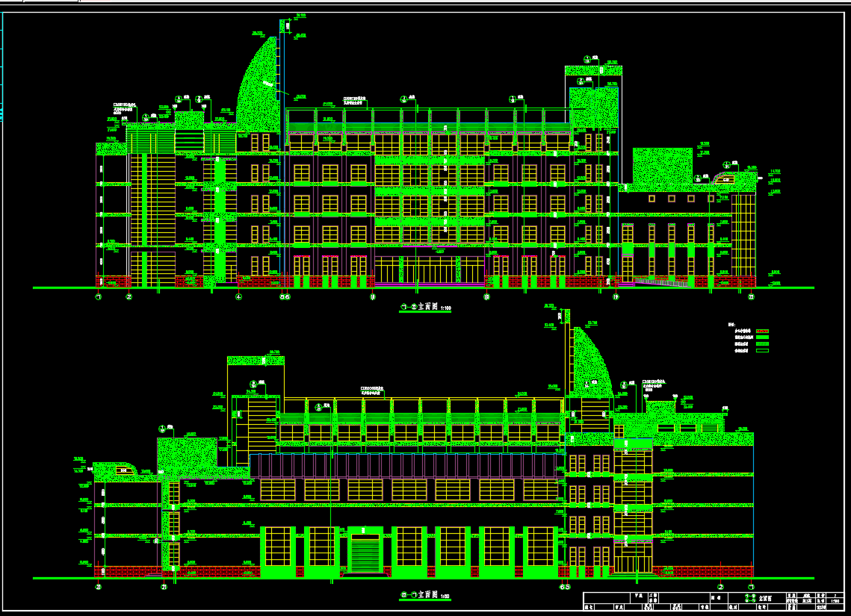Click the cyan ruler strip on the left edge
This screenshot has height=616, width=851.
tap(2, 112)
